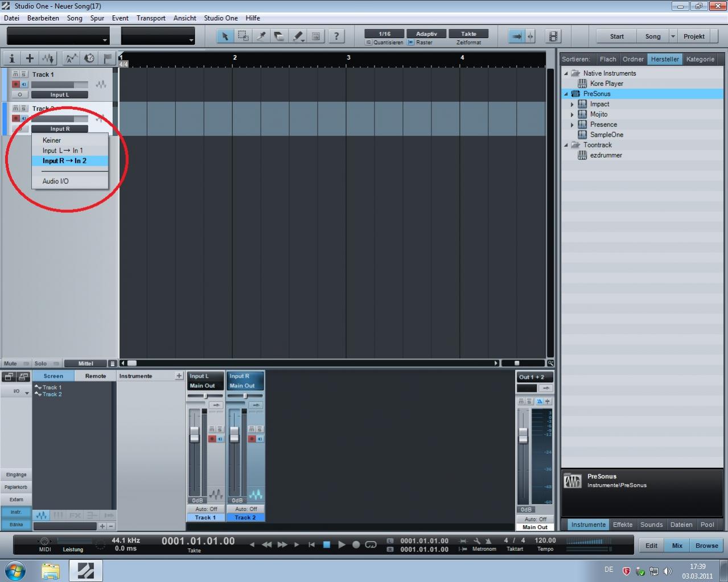
Task: Toggle the loop button in transport
Action: tap(371, 544)
